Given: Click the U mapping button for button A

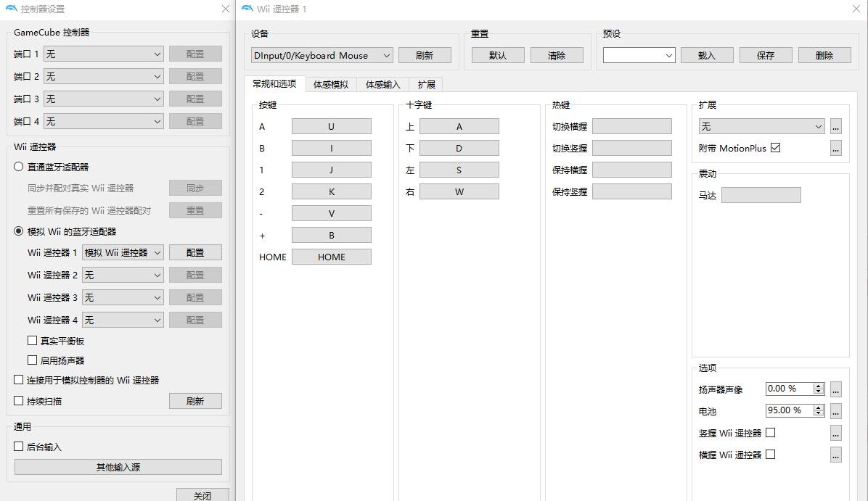Looking at the screenshot, I should coord(331,126).
